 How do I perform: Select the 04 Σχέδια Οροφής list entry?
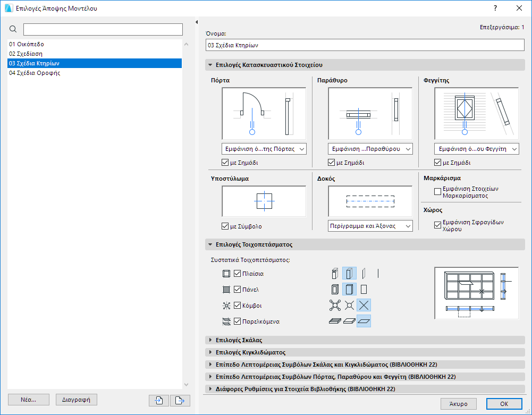pyautogui.click(x=35, y=73)
